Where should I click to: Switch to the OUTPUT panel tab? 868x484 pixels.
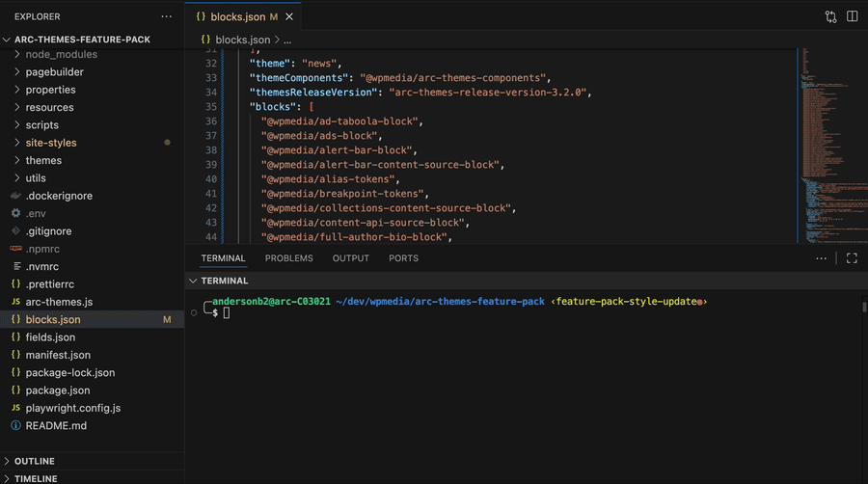point(350,258)
